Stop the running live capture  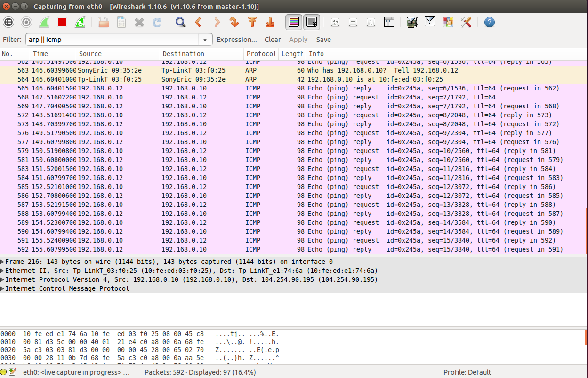pos(62,22)
